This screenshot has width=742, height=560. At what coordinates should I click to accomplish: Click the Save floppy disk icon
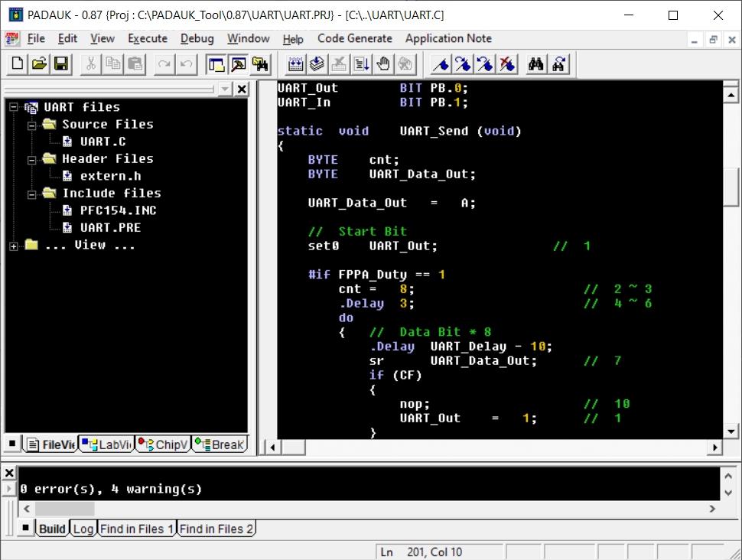pyautogui.click(x=61, y=64)
